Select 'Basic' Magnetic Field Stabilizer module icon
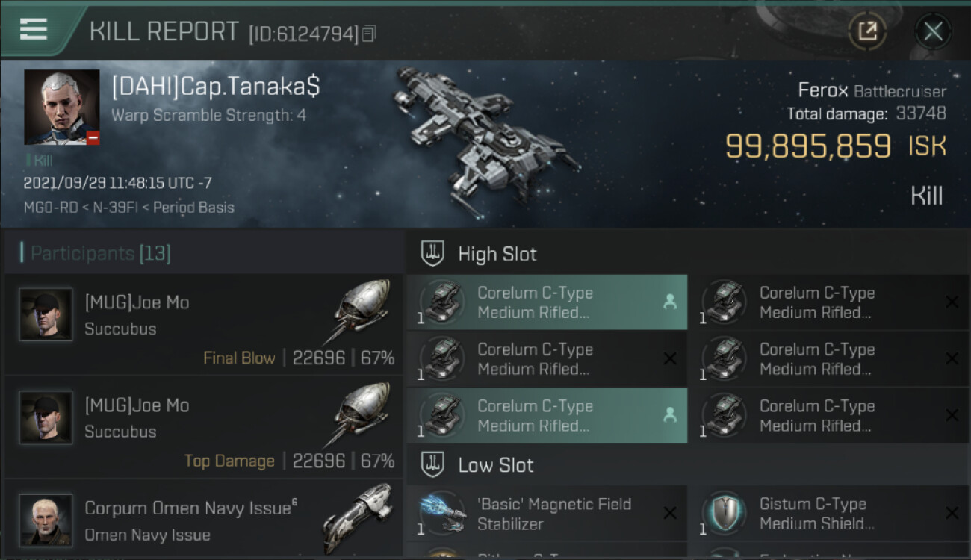 click(442, 512)
